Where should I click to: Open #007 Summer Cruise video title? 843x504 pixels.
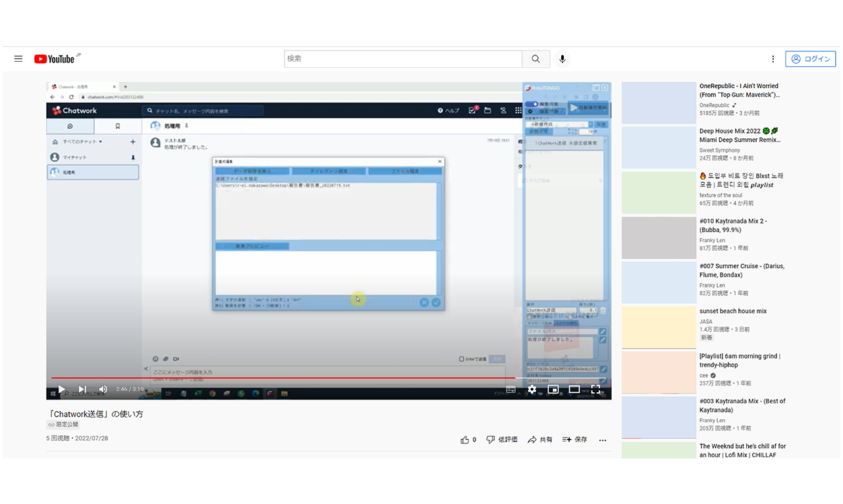[742, 270]
